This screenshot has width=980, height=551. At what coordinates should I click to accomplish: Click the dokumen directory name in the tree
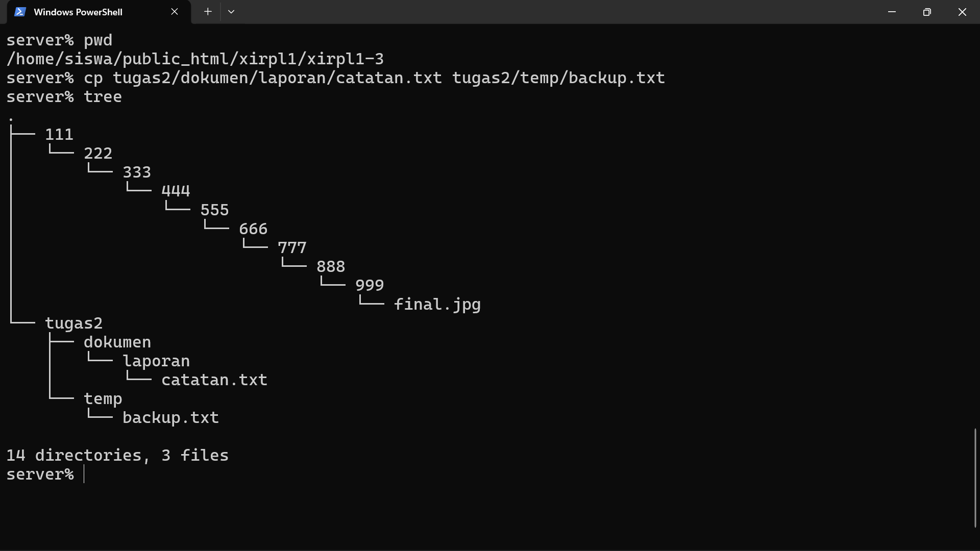[x=117, y=342]
